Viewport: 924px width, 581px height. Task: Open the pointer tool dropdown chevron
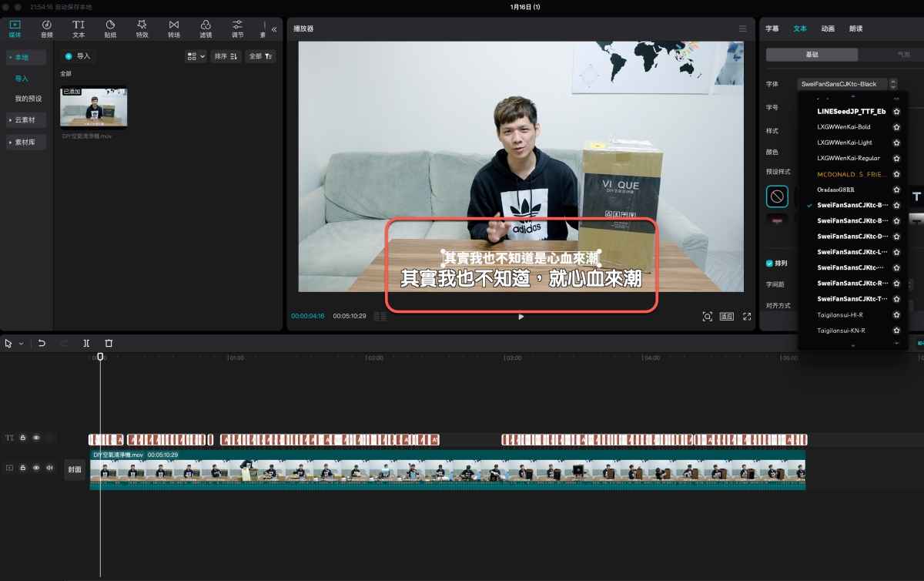[x=22, y=344]
